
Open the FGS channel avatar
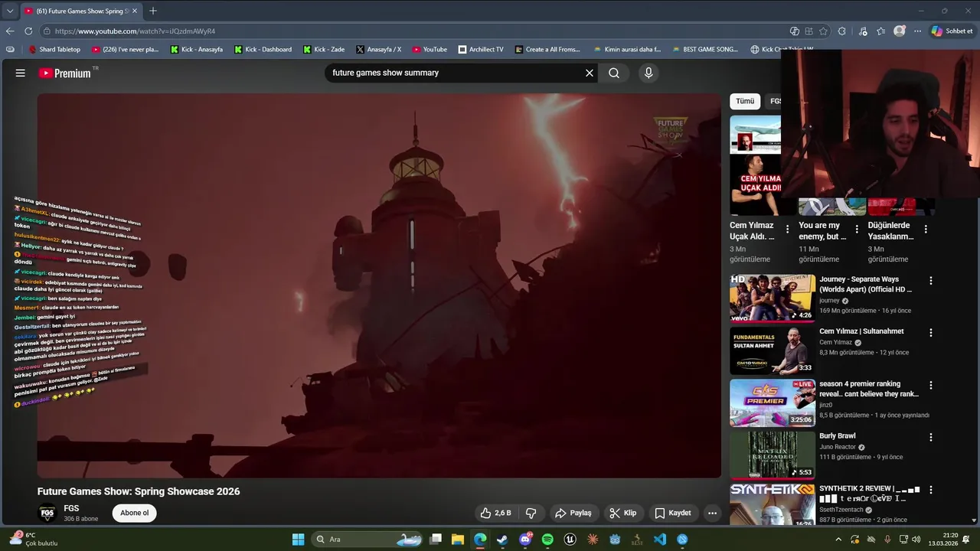(x=47, y=514)
